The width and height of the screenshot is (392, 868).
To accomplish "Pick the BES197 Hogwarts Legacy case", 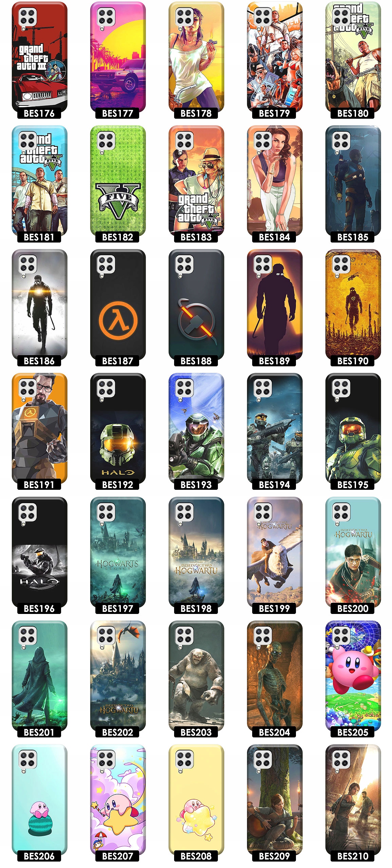I will point(118,552).
